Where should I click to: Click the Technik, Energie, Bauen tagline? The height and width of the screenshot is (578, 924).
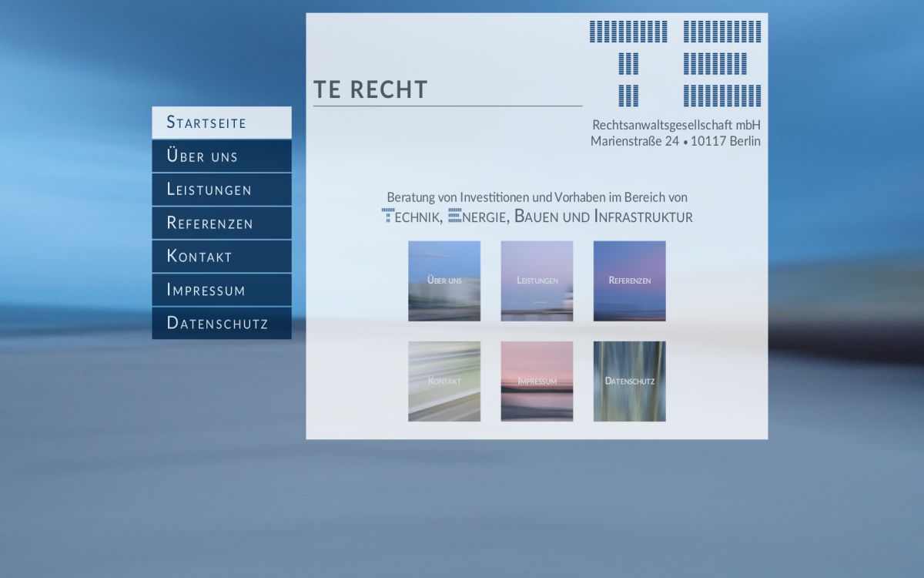pos(537,217)
